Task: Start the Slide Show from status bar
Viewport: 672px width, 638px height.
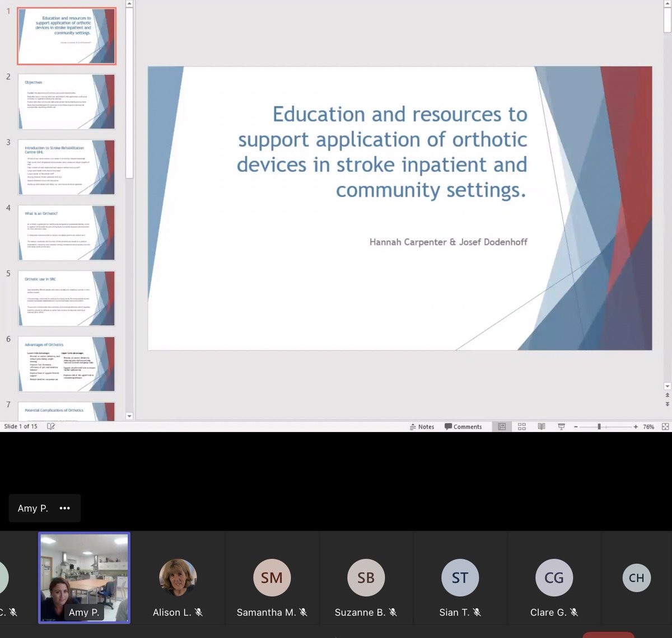Action: (x=561, y=426)
